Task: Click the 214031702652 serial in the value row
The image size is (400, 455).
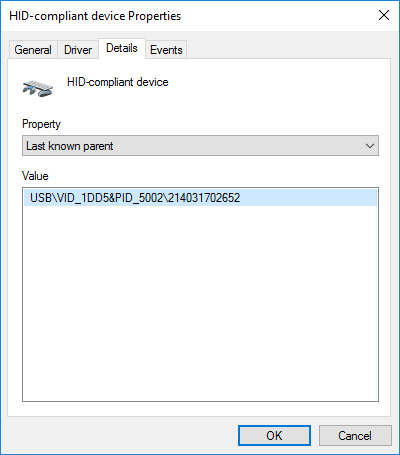Action: coord(204,198)
